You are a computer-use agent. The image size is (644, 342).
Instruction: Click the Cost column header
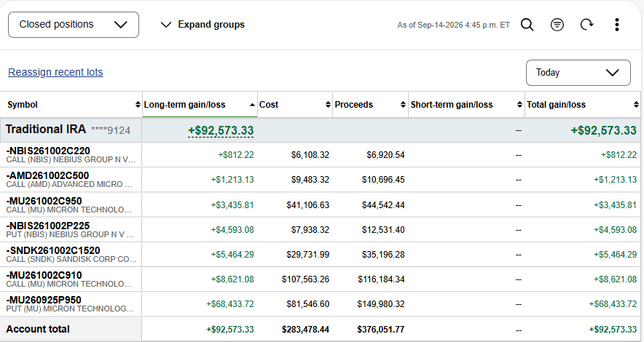pos(269,105)
